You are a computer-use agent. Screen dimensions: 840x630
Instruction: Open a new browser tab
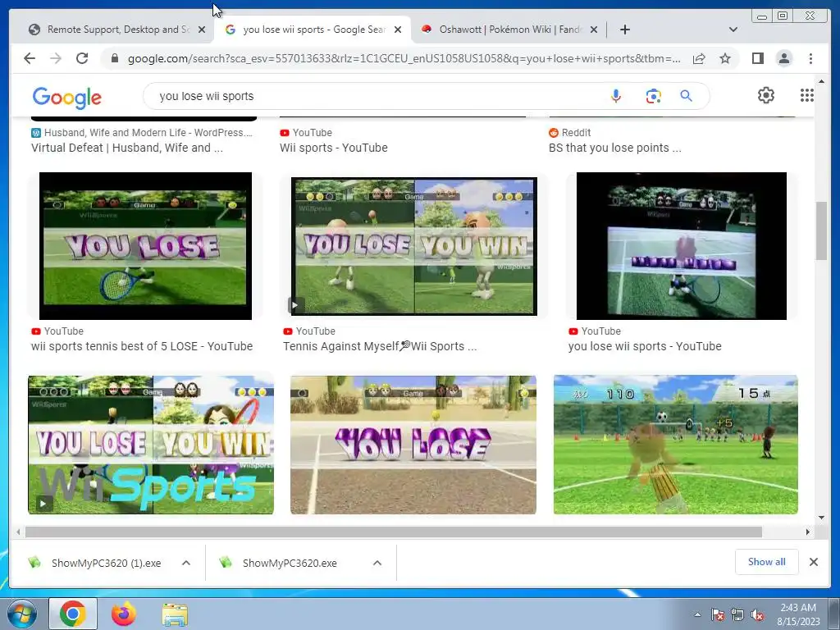(x=624, y=30)
